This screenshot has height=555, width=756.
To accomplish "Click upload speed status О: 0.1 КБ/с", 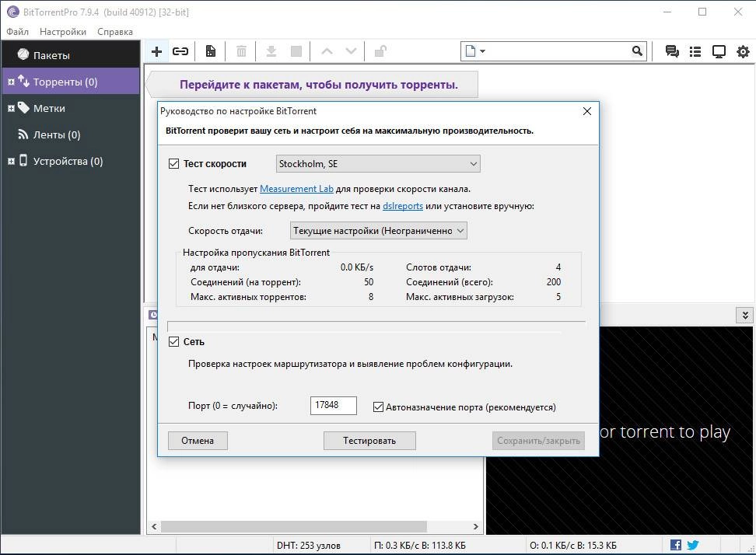I will click(x=572, y=546).
